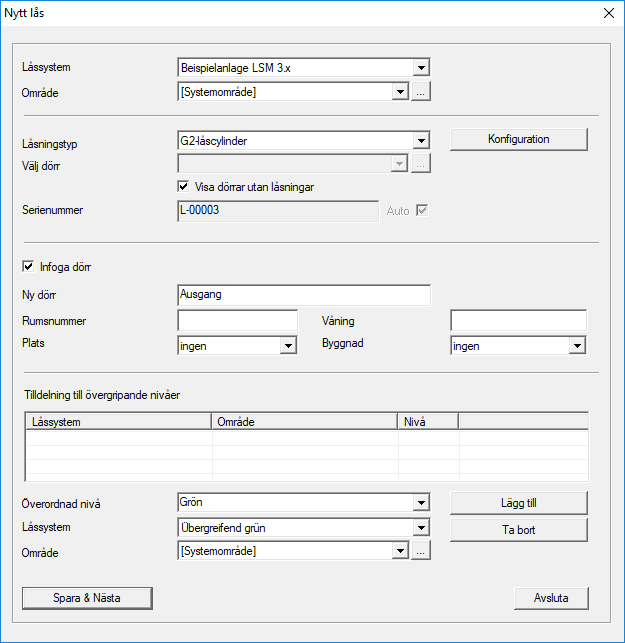Expand the Låsningstyp dropdown list

pyautogui.click(x=421, y=141)
